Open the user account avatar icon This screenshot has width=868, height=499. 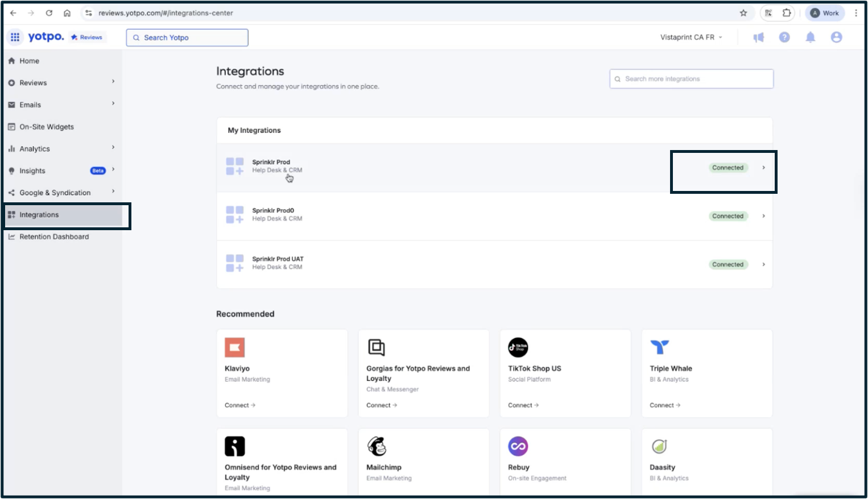[x=836, y=37]
